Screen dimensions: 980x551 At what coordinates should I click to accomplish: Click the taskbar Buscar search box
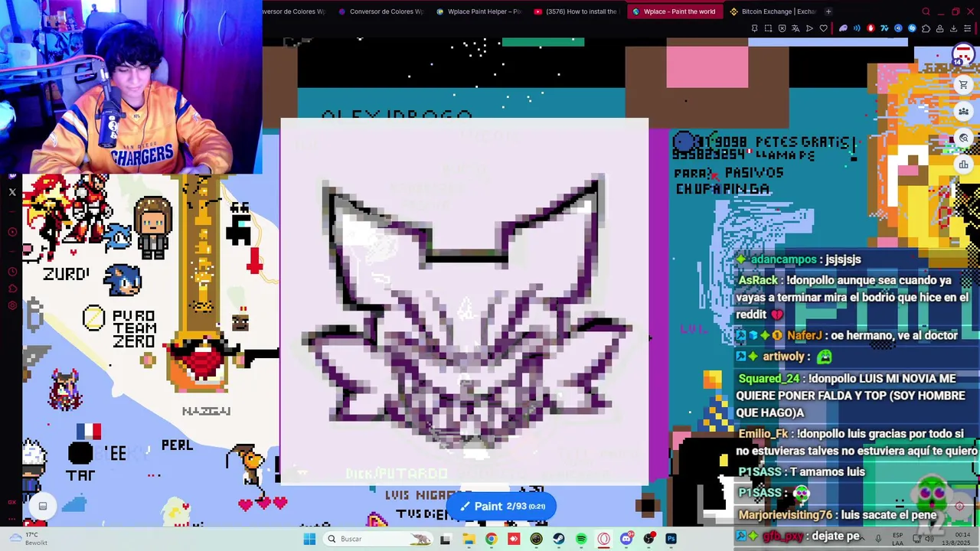[x=378, y=539]
